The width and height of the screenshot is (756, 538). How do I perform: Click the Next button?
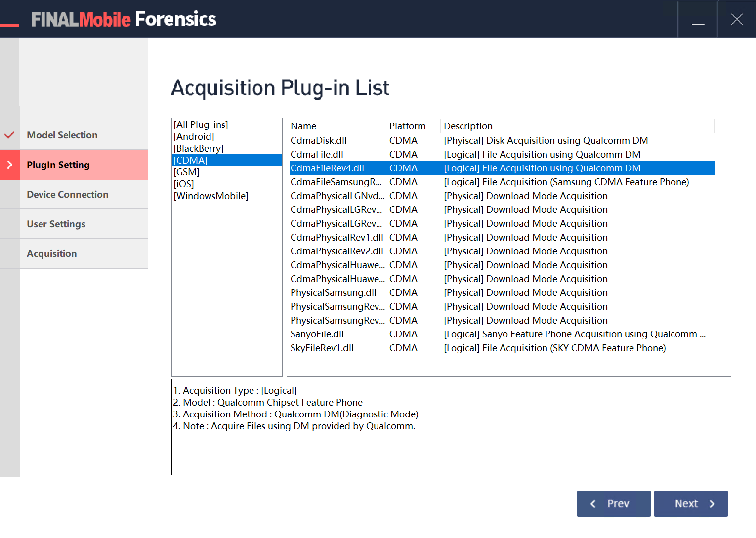point(691,504)
